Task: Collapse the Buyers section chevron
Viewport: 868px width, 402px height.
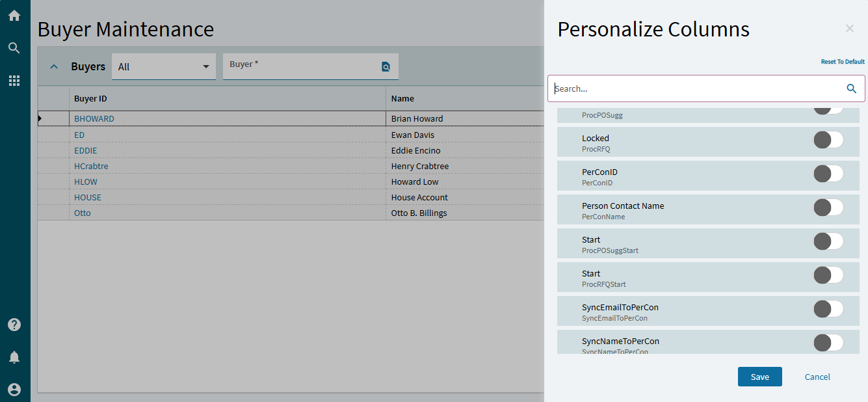Action: (x=55, y=66)
